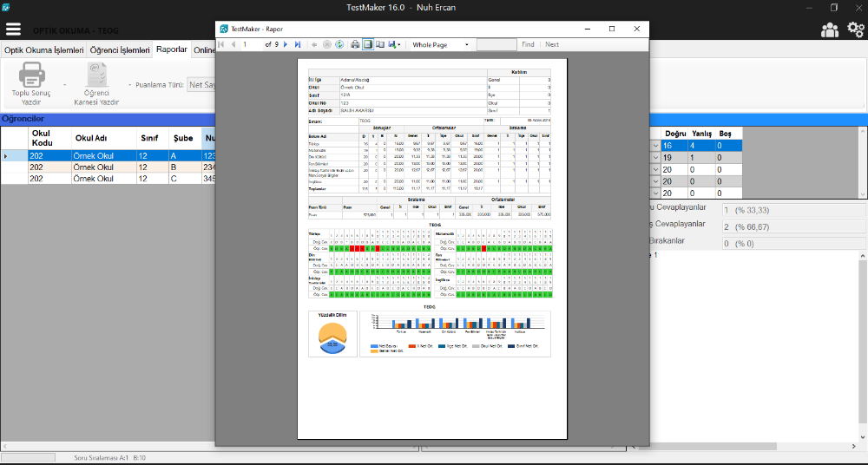Click the Find link in report toolbar

click(528, 44)
